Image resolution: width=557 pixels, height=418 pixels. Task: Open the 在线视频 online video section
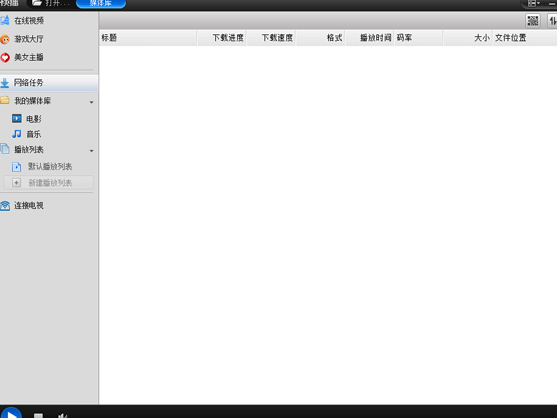click(x=28, y=21)
